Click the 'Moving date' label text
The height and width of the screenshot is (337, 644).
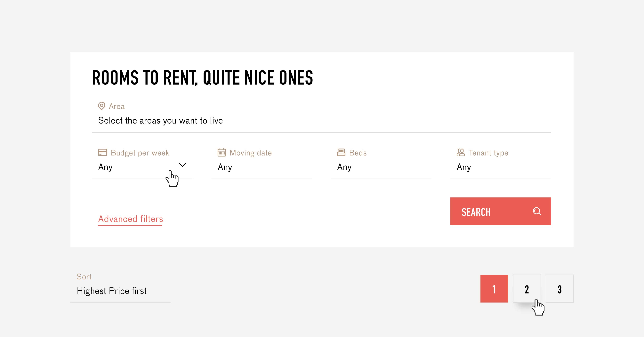pos(251,153)
